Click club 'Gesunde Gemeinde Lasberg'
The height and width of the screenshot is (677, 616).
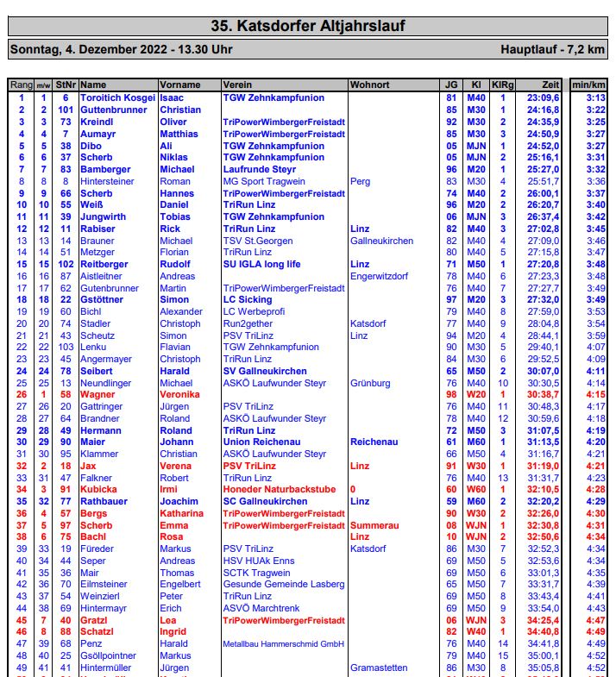pyautogui.click(x=284, y=585)
